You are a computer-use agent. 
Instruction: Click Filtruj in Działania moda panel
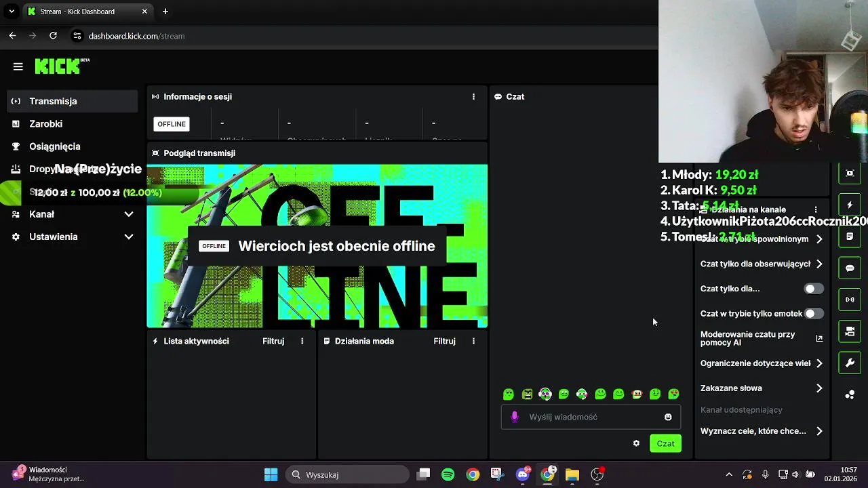444,341
